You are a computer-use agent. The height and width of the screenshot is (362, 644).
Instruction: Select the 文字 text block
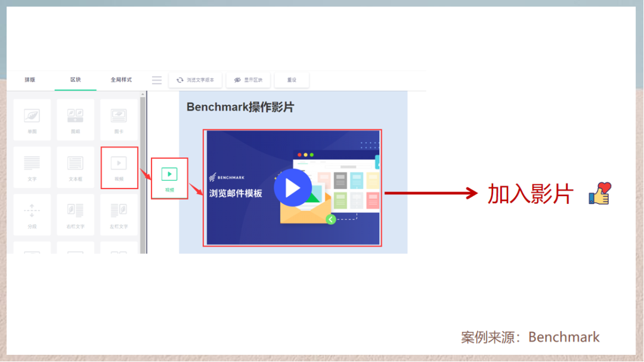pos(32,167)
